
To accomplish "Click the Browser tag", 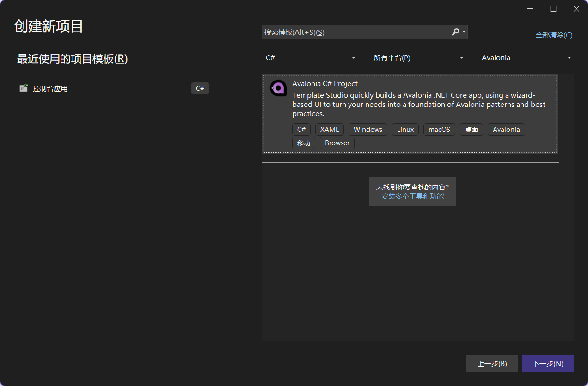I will 337,143.
